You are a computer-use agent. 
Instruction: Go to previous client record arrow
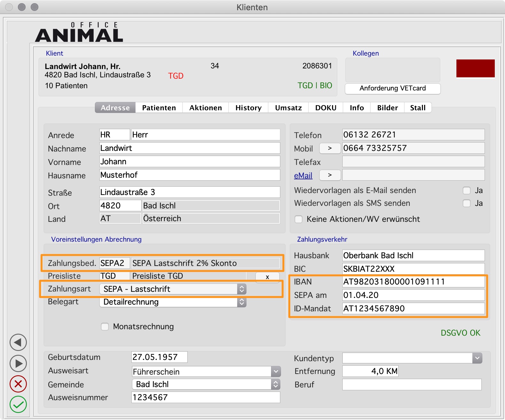[18, 342]
